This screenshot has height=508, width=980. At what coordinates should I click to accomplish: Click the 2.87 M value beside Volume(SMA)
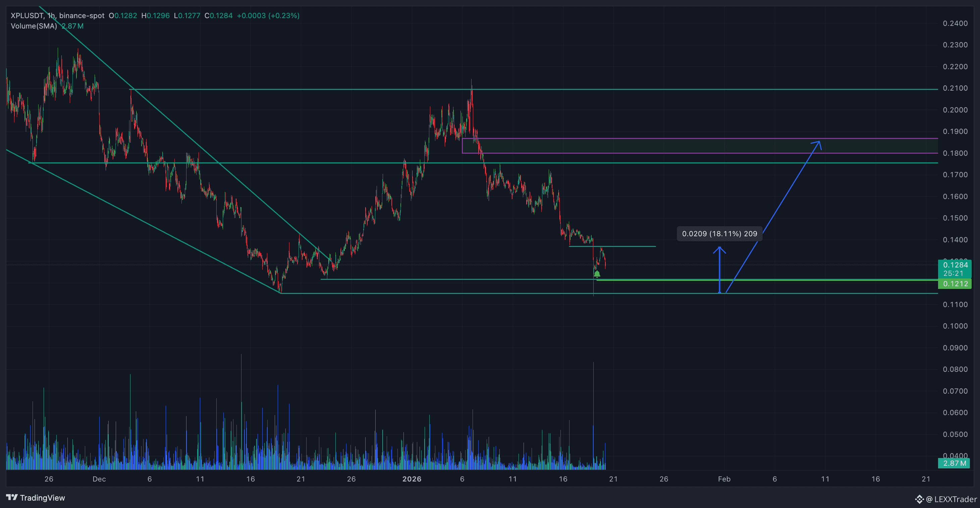73,26
